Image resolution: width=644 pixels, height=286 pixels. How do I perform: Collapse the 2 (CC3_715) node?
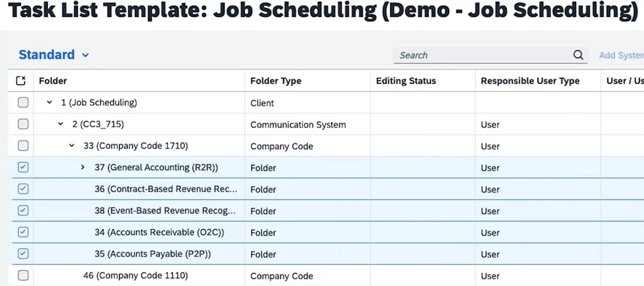61,124
